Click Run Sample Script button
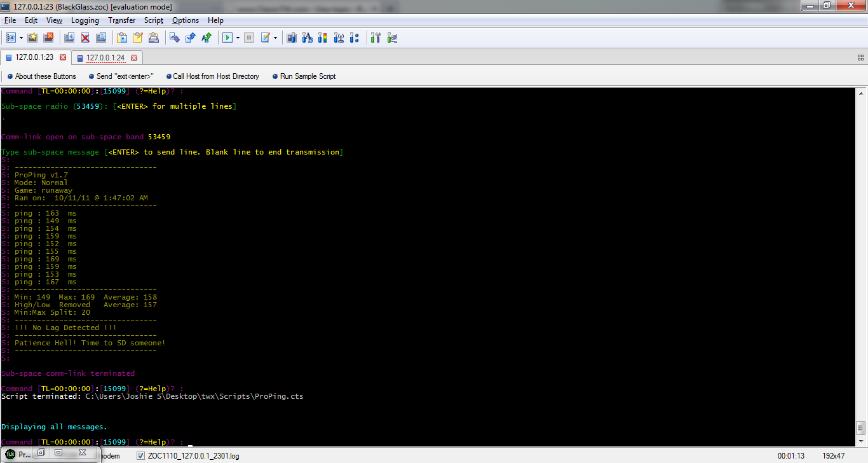Screen dimensions: 868x463 tap(304, 76)
